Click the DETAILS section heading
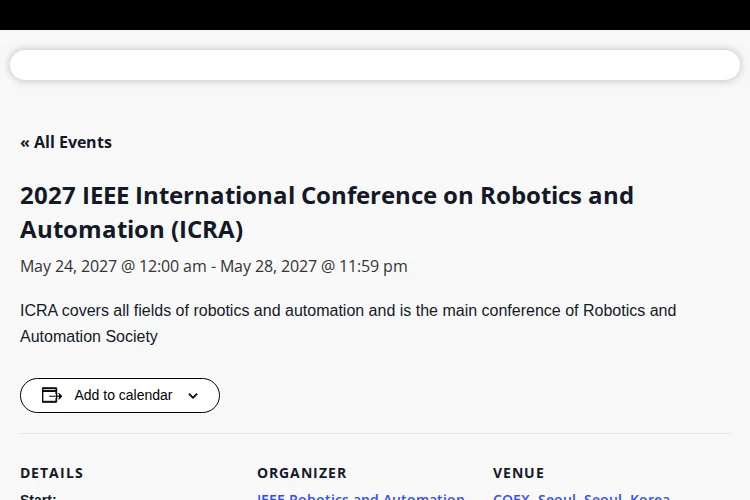The image size is (750, 500). [x=52, y=473]
